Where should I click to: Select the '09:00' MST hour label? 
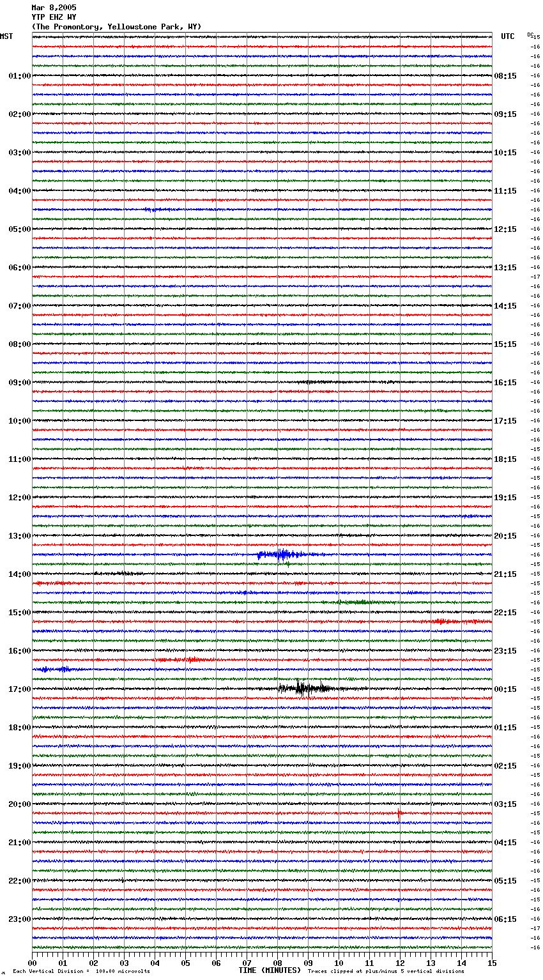[x=20, y=383]
